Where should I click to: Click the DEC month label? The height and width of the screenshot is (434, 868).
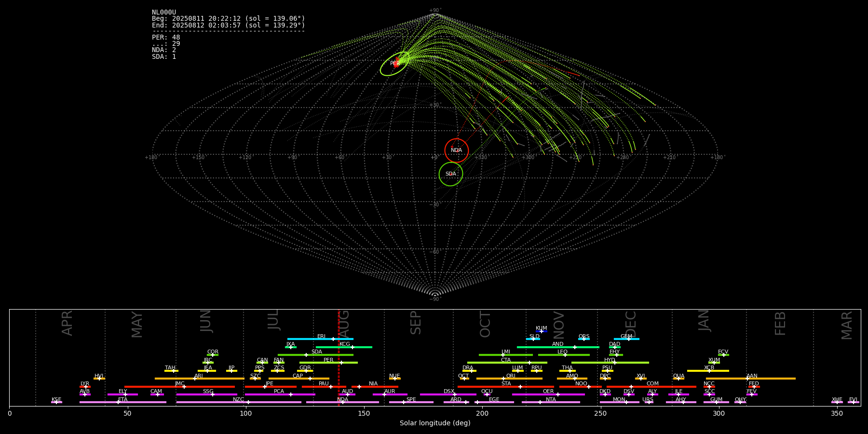[x=631, y=324]
